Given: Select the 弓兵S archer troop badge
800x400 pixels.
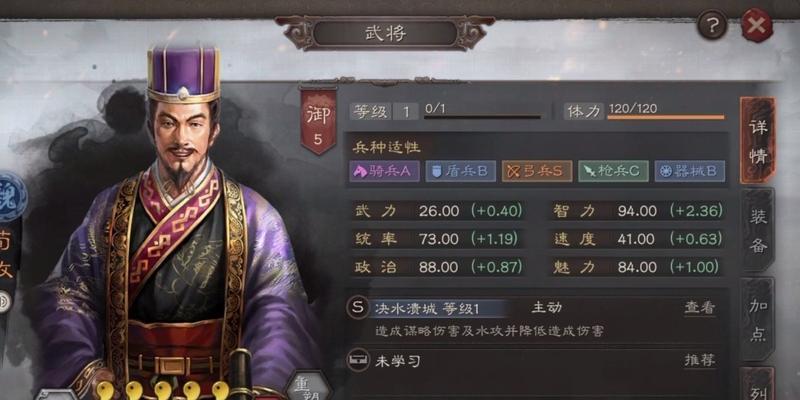Looking at the screenshot, I should pyautogui.click(x=537, y=171).
